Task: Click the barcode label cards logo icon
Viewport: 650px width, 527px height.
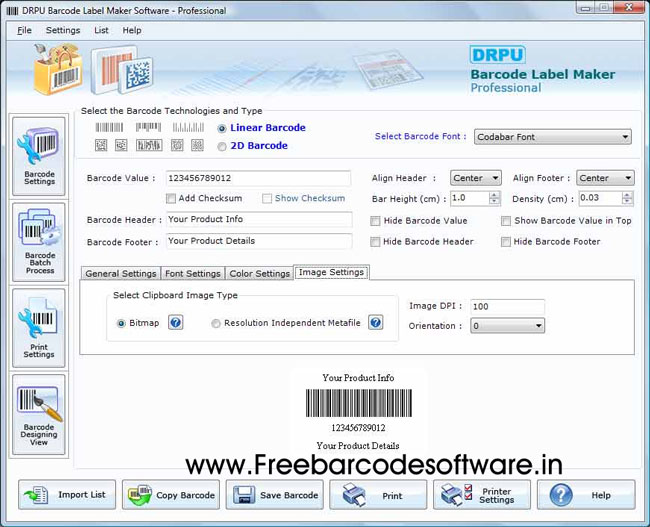Action: [122, 70]
